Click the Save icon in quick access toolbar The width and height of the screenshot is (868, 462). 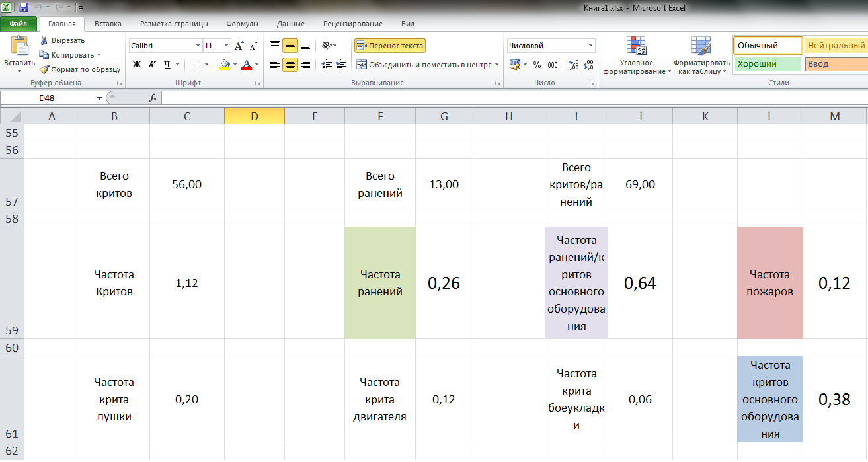[x=24, y=8]
